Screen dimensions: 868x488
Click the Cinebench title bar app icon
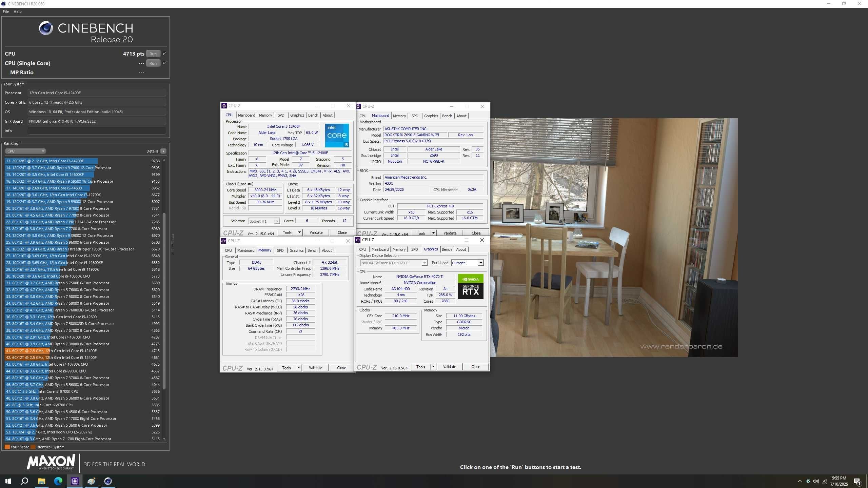[3, 4]
